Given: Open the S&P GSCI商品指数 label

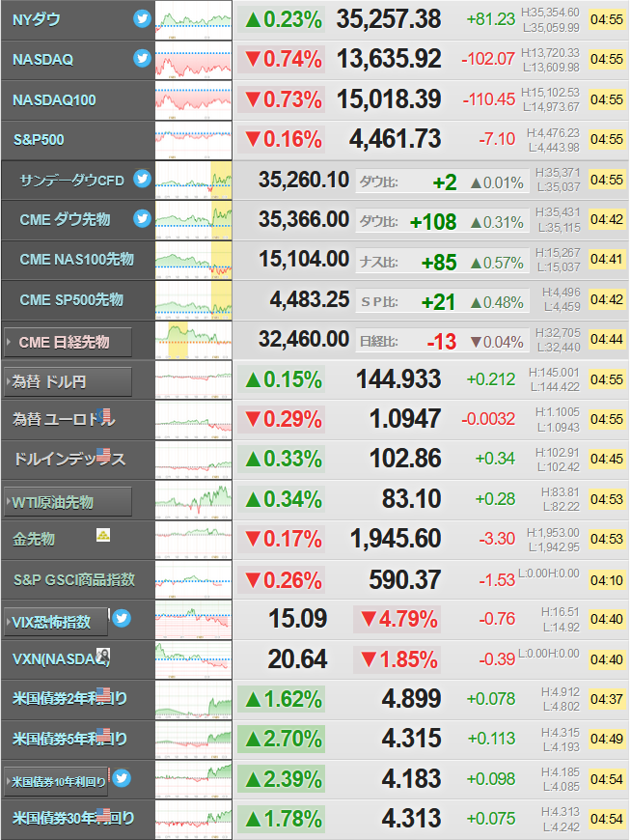Looking at the screenshot, I should point(74,579).
